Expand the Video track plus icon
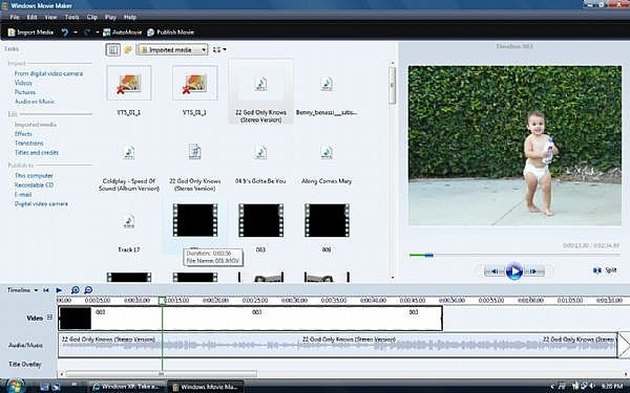 point(49,317)
